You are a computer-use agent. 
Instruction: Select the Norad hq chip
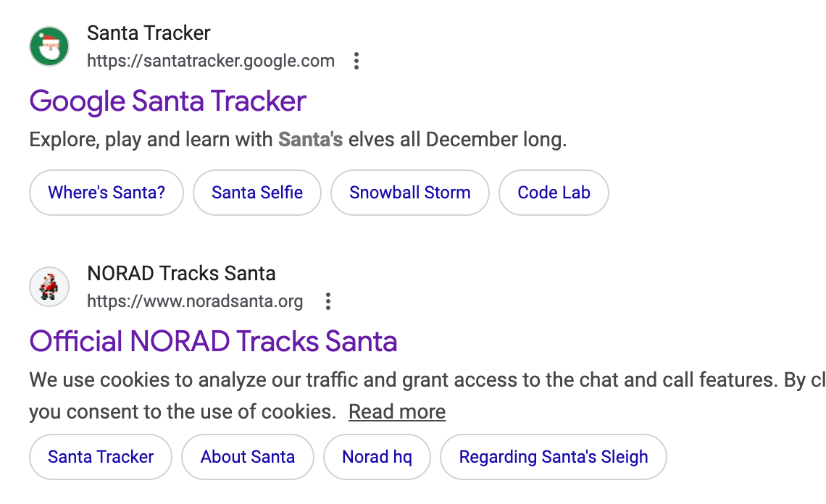(377, 457)
